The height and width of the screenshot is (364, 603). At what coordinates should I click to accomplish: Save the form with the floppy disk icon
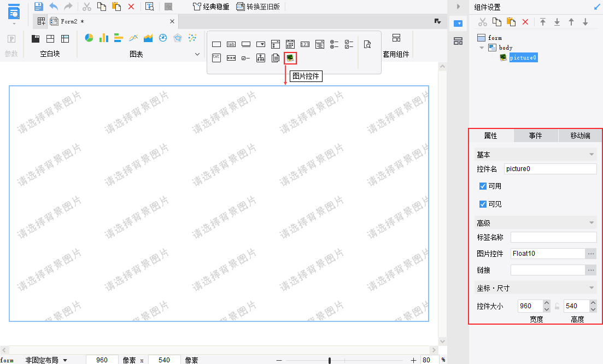coord(38,7)
